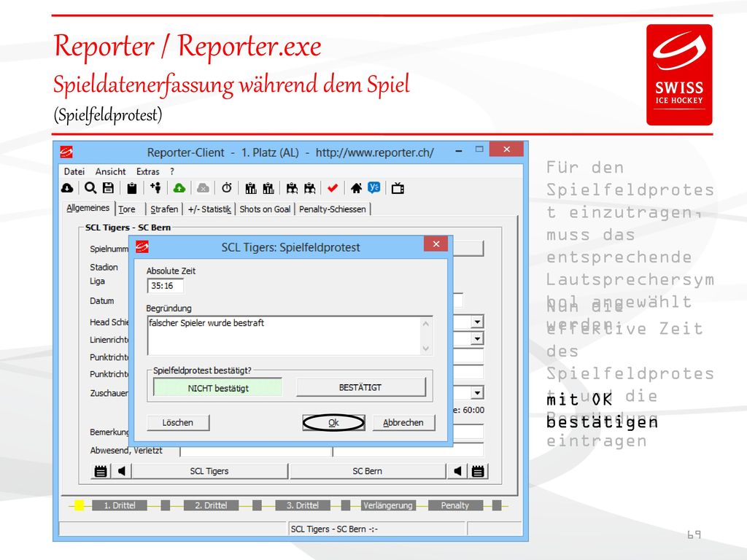Switch to the Shots on Goal tab
747x560 pixels.
coord(265,209)
